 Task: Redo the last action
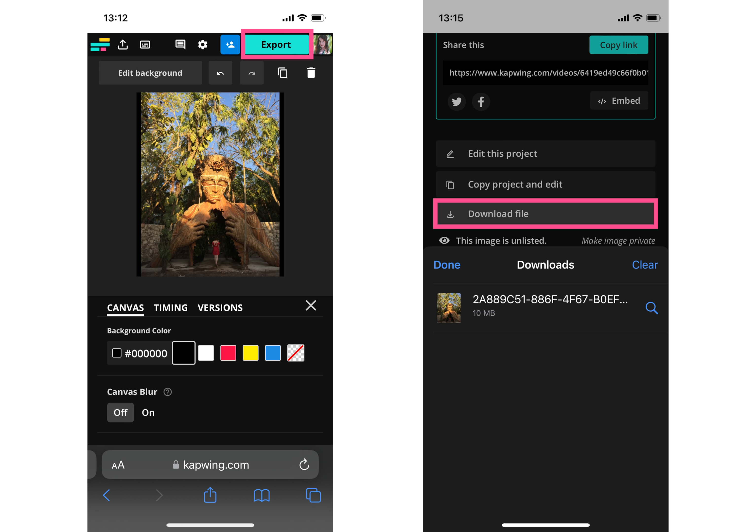[x=252, y=73]
